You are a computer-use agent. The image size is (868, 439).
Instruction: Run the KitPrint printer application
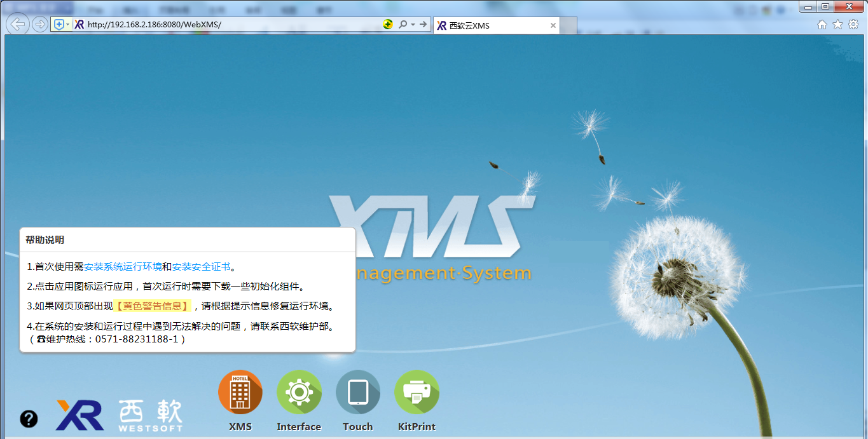(x=417, y=392)
